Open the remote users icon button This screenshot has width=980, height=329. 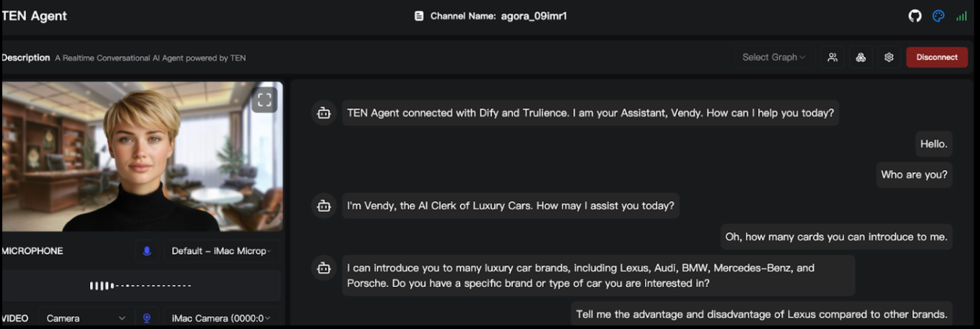point(832,58)
